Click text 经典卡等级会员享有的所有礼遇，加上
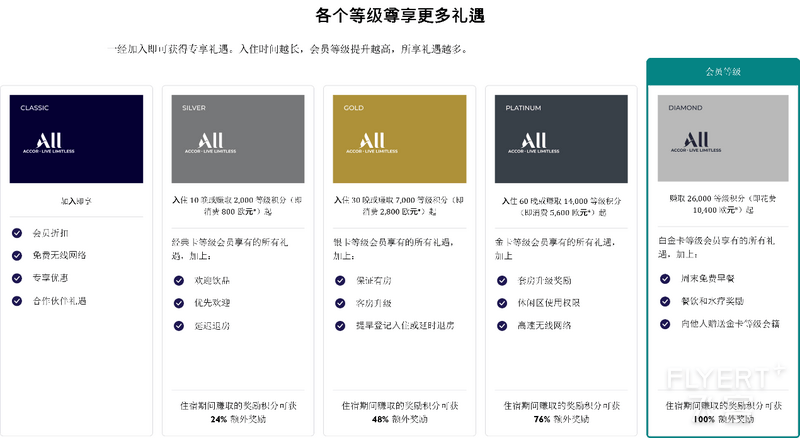The image size is (800, 438). click(x=230, y=249)
